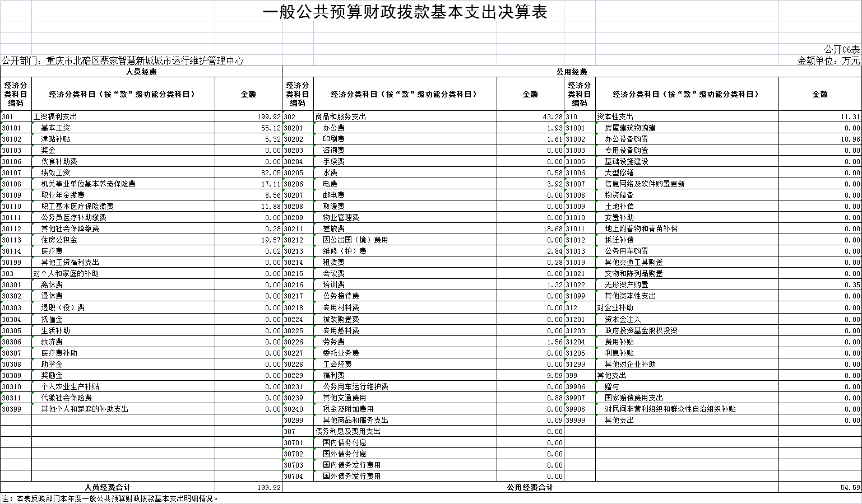Click the 电费 amount 3.92

point(530,184)
